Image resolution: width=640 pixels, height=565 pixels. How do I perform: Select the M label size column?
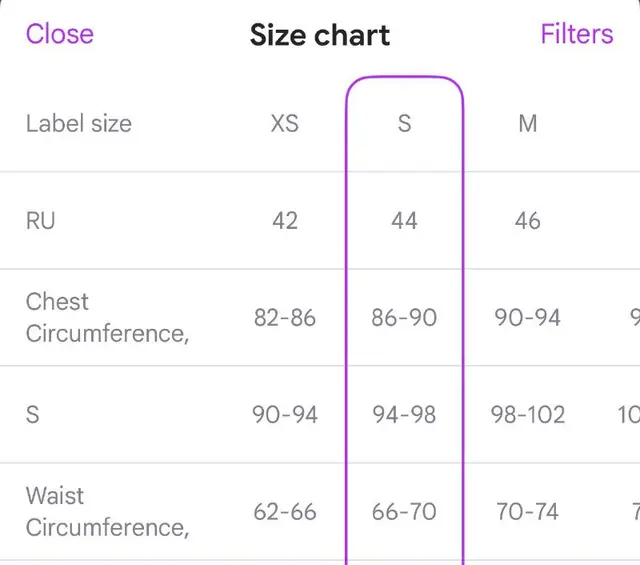point(527,123)
